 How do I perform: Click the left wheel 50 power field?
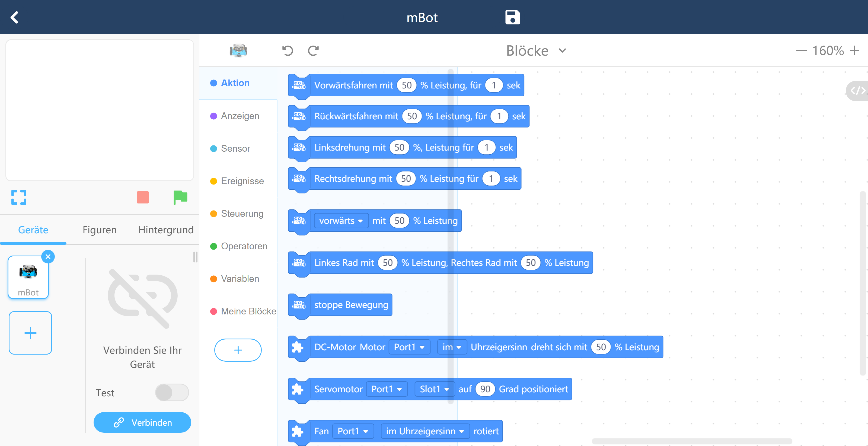pos(388,263)
